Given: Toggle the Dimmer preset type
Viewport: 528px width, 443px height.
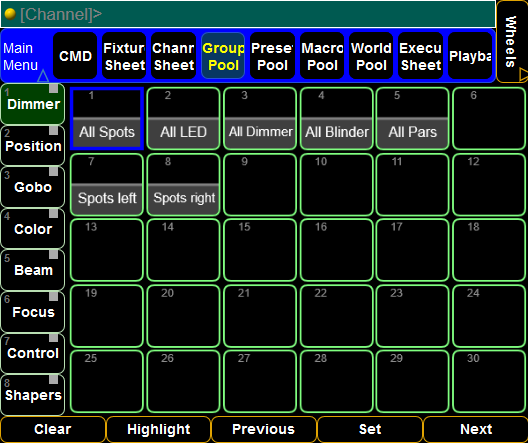Looking at the screenshot, I should (33, 104).
